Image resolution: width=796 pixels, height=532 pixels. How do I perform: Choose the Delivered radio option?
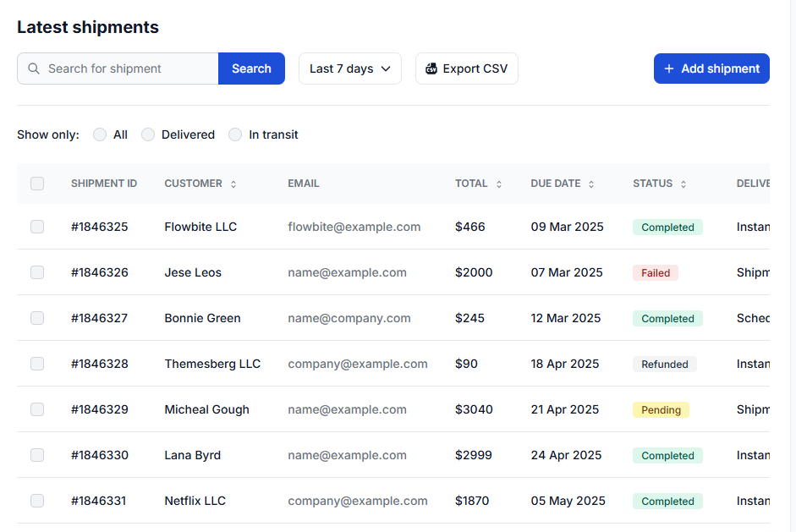[x=148, y=134]
